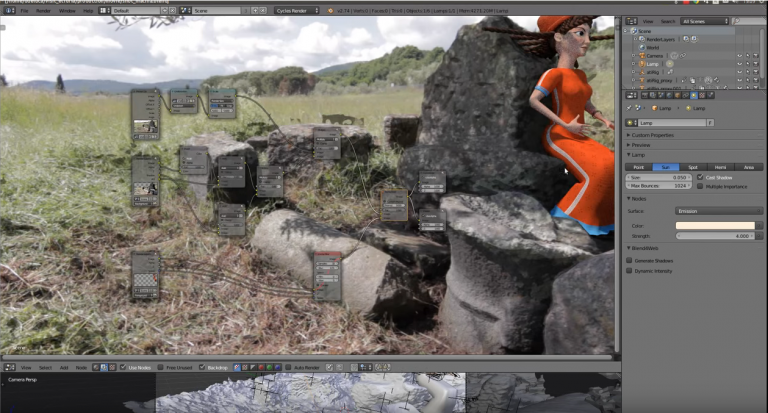
Task: Click the Strength value slider
Action: tap(715, 236)
